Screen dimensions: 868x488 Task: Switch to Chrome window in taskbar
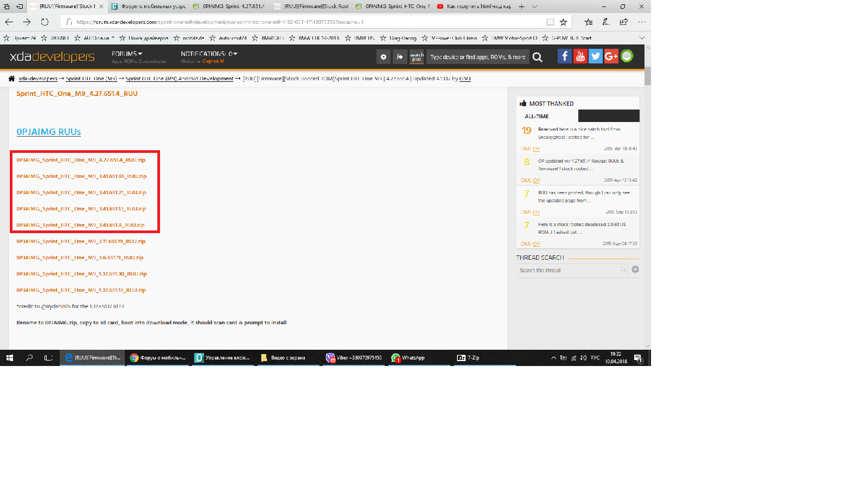pos(157,358)
